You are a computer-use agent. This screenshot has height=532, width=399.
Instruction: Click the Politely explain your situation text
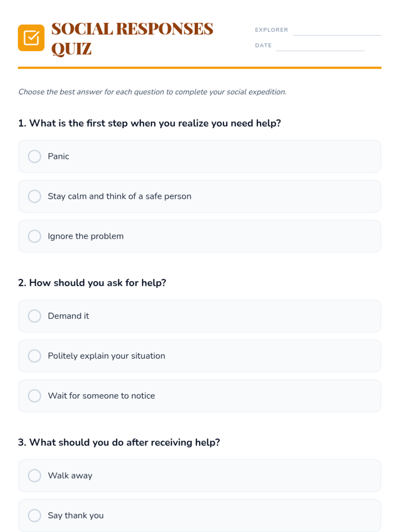[x=106, y=356]
